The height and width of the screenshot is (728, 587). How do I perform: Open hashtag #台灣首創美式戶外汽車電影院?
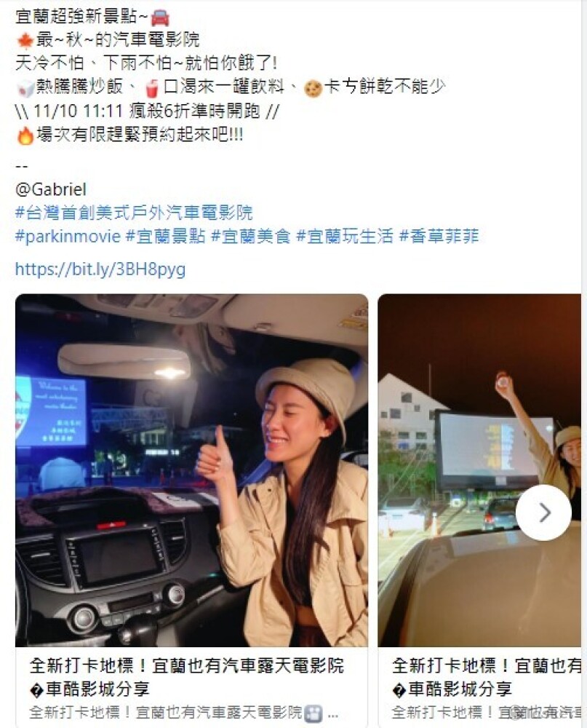134,213
